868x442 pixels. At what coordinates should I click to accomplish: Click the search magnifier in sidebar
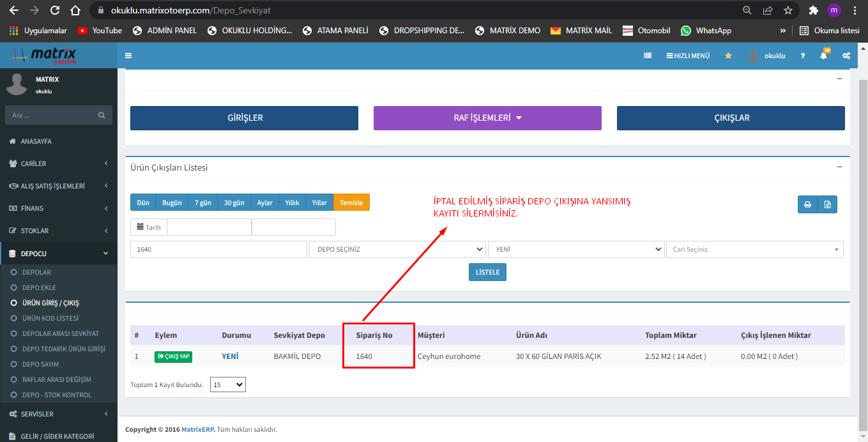102,116
